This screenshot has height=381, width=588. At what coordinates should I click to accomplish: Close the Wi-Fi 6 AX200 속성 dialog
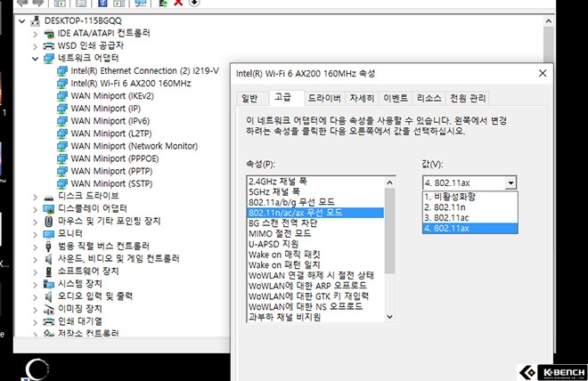click(x=543, y=73)
